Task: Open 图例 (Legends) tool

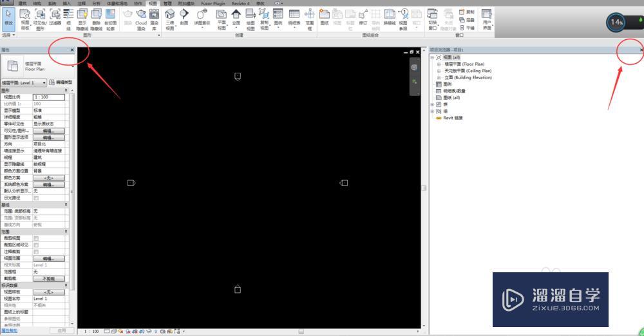Action: 278,17
